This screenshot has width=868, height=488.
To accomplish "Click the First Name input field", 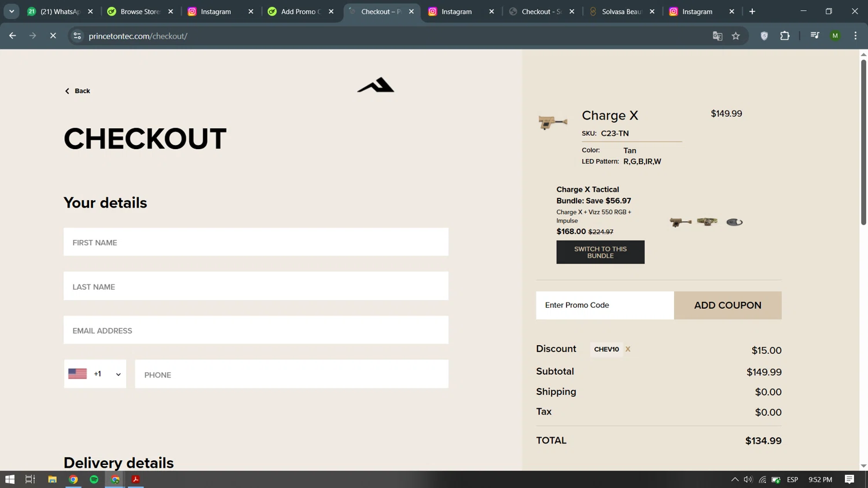I will (256, 242).
